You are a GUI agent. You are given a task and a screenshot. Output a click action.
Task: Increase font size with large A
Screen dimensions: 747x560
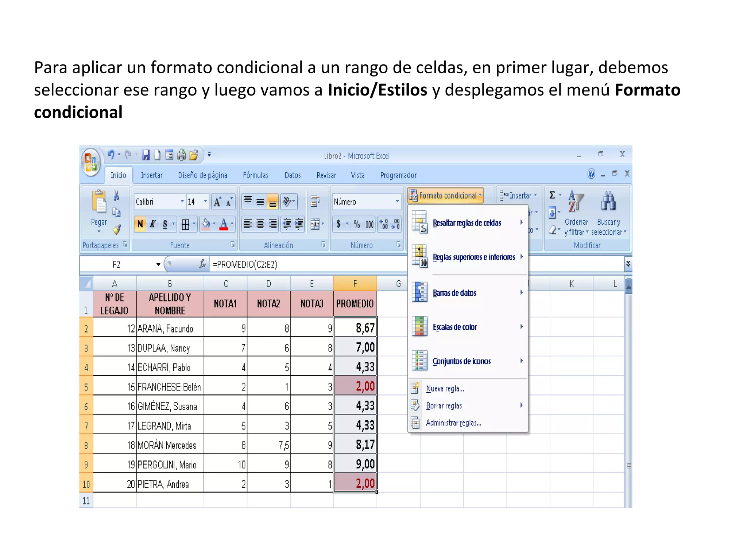[x=218, y=202]
